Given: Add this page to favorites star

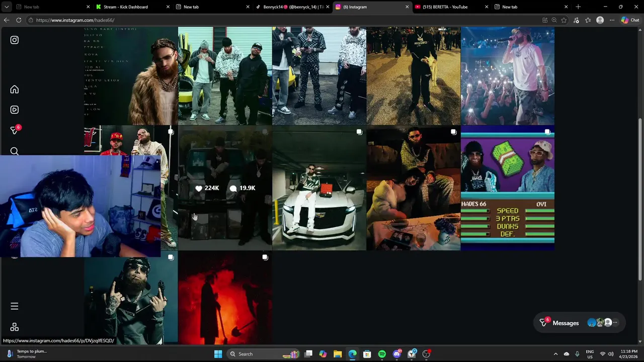Looking at the screenshot, I should (564, 20).
